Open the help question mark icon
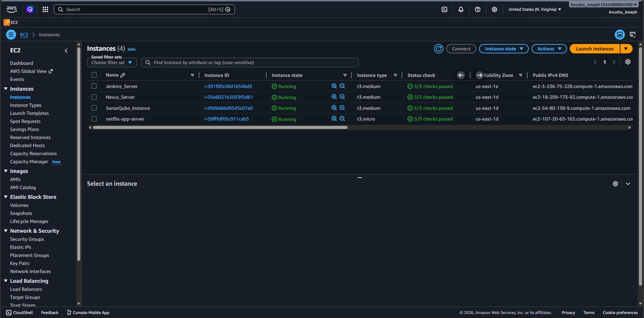The height and width of the screenshot is (318, 644). click(x=478, y=9)
